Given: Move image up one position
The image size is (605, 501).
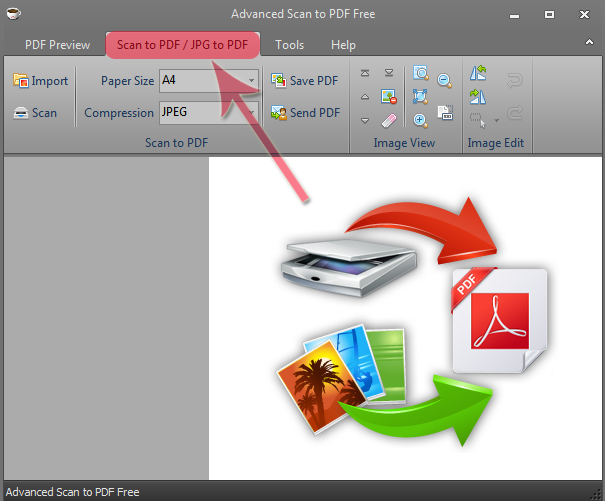Looking at the screenshot, I should (365, 96).
